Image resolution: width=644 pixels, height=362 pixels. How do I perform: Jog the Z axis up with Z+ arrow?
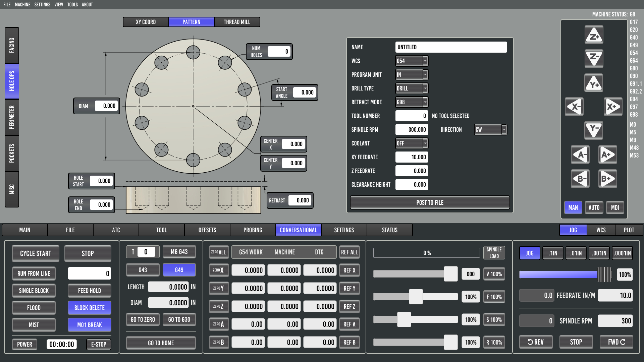click(x=594, y=35)
